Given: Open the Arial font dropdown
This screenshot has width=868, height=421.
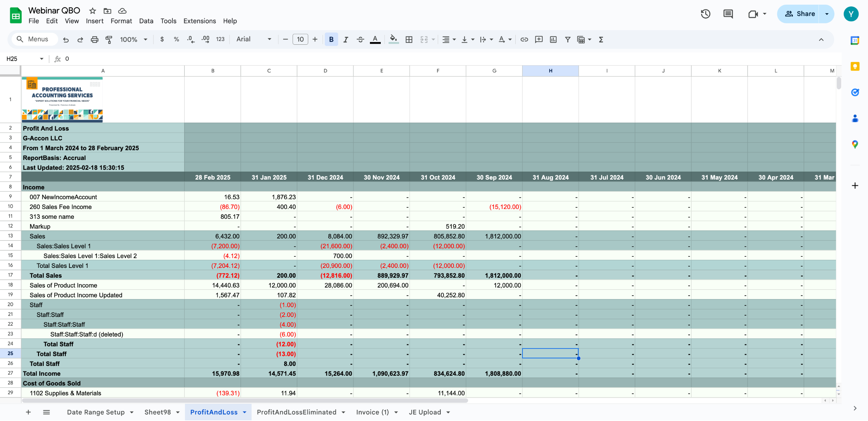Looking at the screenshot, I should (254, 39).
